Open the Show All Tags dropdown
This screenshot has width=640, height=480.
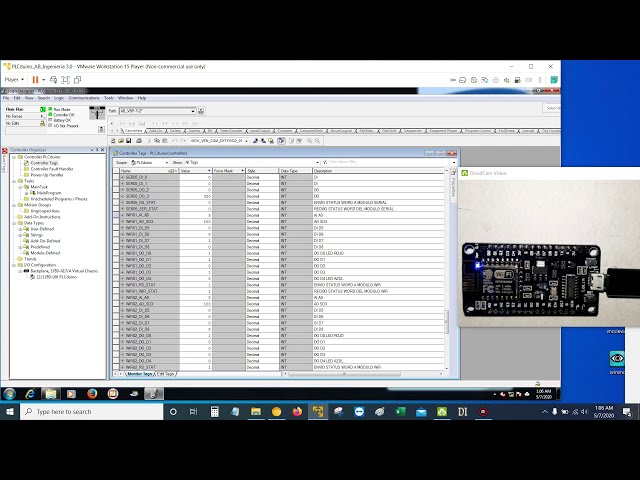point(318,162)
